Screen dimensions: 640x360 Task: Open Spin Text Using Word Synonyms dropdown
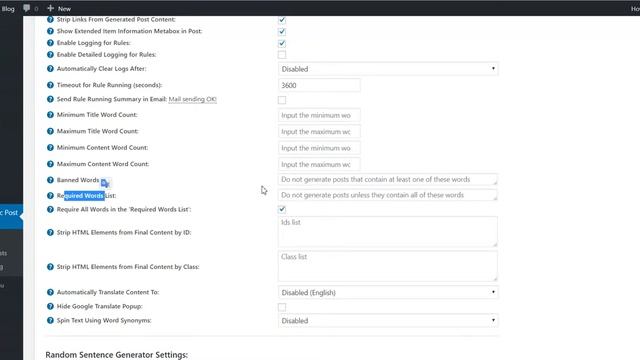tap(388, 321)
